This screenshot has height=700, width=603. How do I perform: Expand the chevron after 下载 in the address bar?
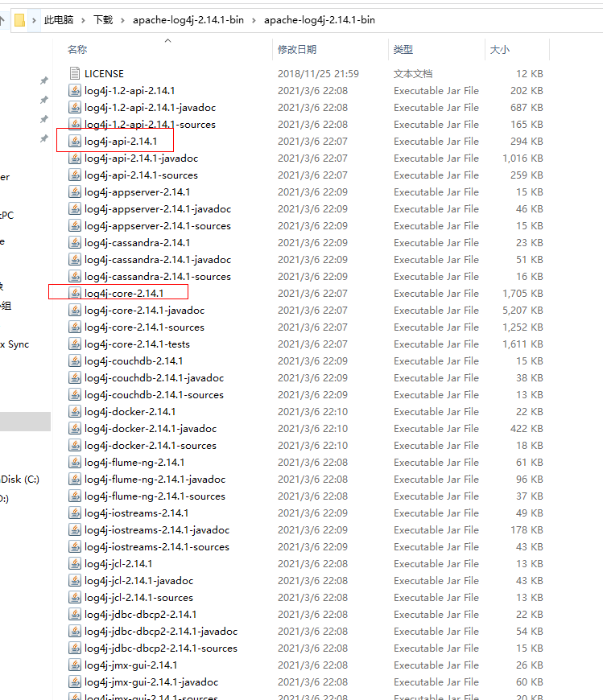pyautogui.click(x=122, y=20)
